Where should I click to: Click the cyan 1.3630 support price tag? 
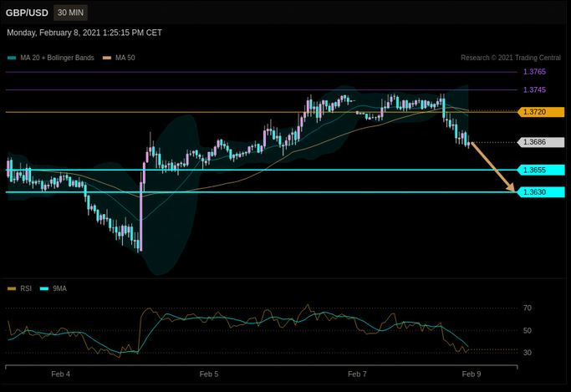point(541,192)
